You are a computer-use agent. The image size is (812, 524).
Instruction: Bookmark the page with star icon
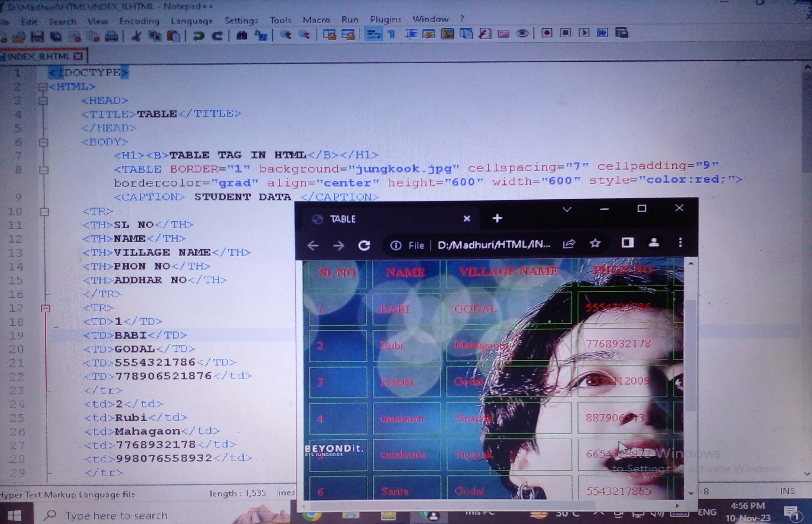(595, 243)
